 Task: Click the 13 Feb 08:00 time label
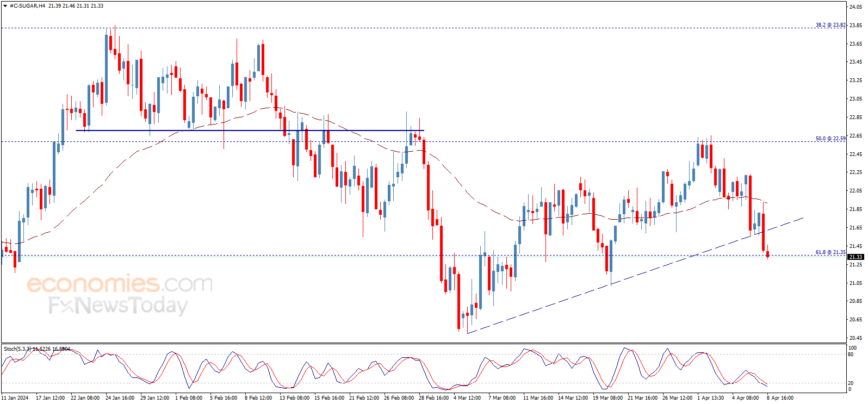pyautogui.click(x=294, y=398)
